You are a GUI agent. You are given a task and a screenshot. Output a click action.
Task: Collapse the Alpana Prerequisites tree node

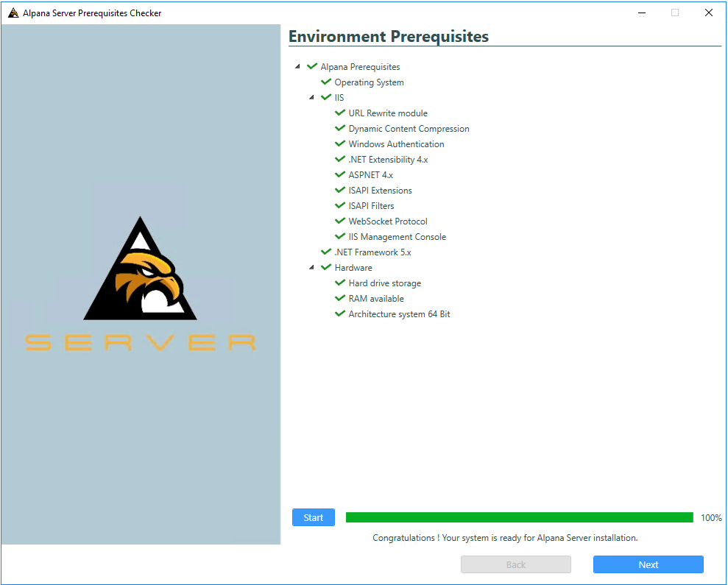click(x=297, y=66)
